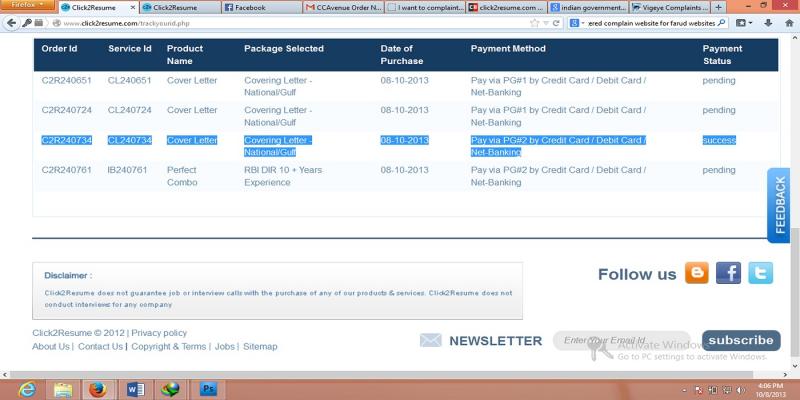Screen dimensions: 800x400
Task: Open the Contact Us link
Action: point(100,346)
